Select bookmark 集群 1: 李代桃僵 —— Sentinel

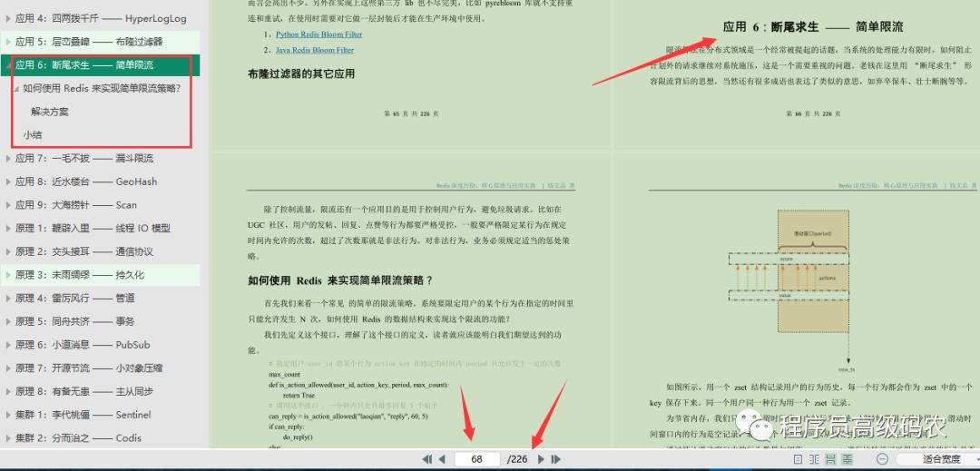pyautogui.click(x=83, y=415)
